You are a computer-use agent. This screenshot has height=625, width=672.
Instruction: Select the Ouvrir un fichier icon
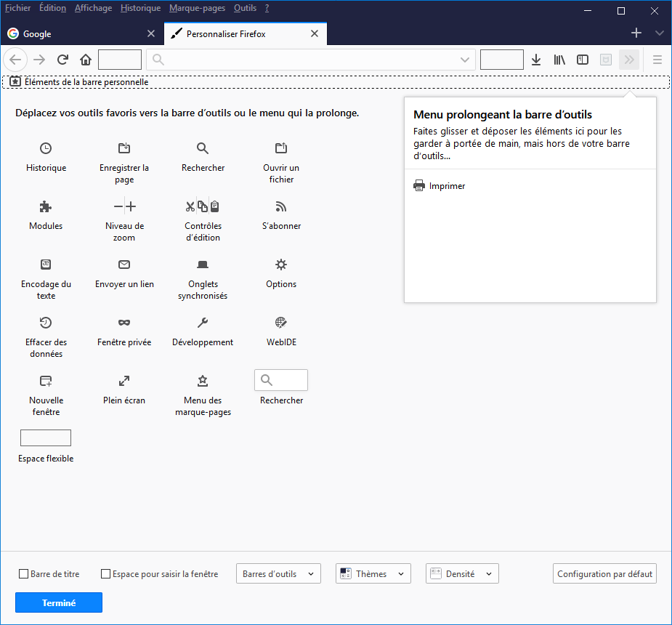point(281,148)
